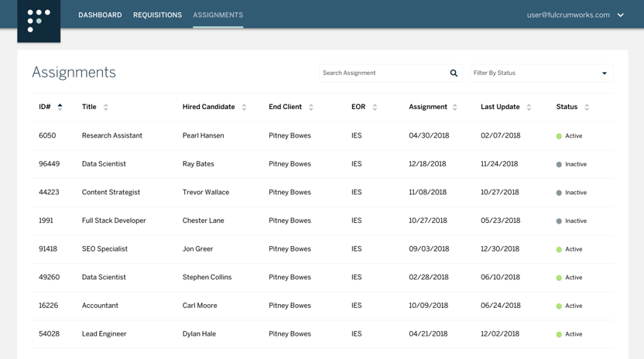Click user@fulcrumworks.com account email

568,15
